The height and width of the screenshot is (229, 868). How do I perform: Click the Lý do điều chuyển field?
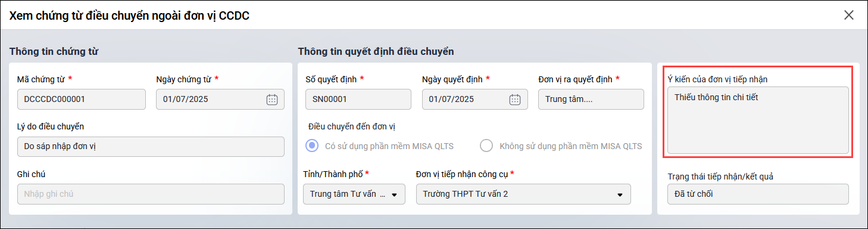pos(151,147)
